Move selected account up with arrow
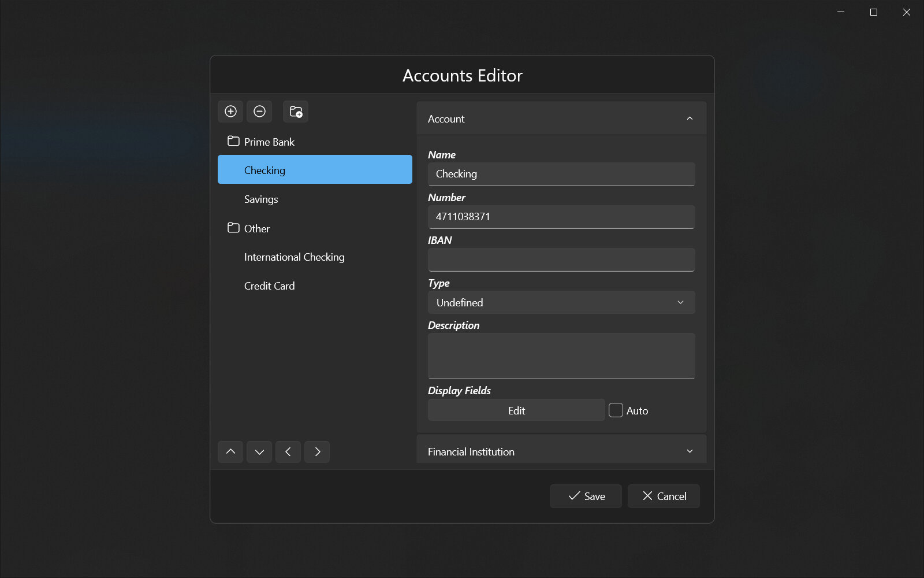The height and width of the screenshot is (578, 924). click(230, 452)
